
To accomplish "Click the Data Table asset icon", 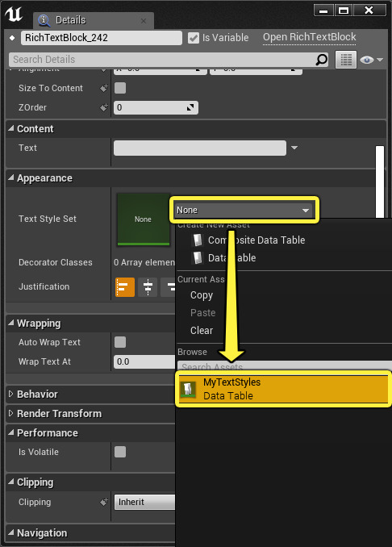I will coord(198,257).
